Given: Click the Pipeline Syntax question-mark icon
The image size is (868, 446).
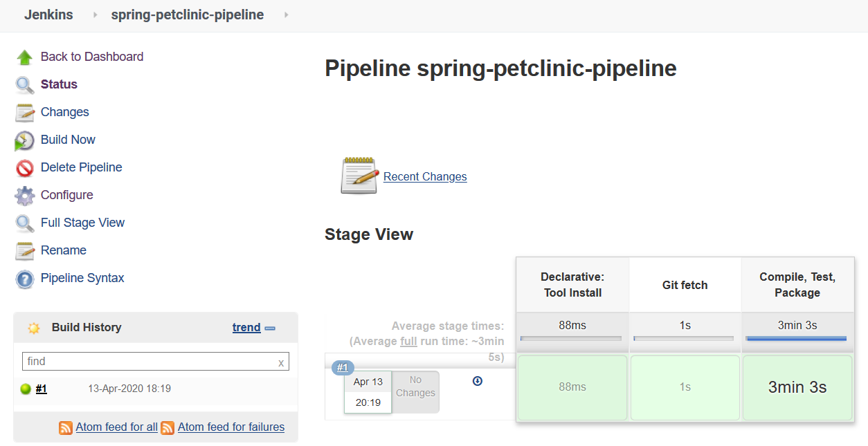Looking at the screenshot, I should [23, 278].
